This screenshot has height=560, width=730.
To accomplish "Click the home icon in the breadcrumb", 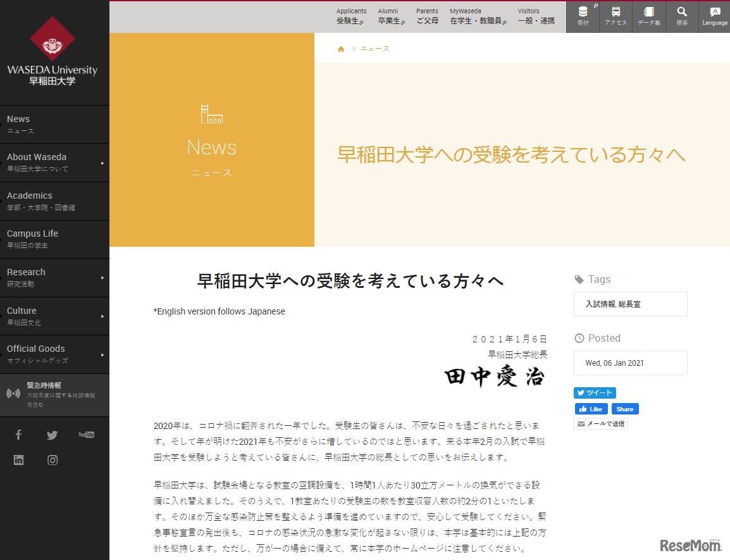I will (x=340, y=48).
